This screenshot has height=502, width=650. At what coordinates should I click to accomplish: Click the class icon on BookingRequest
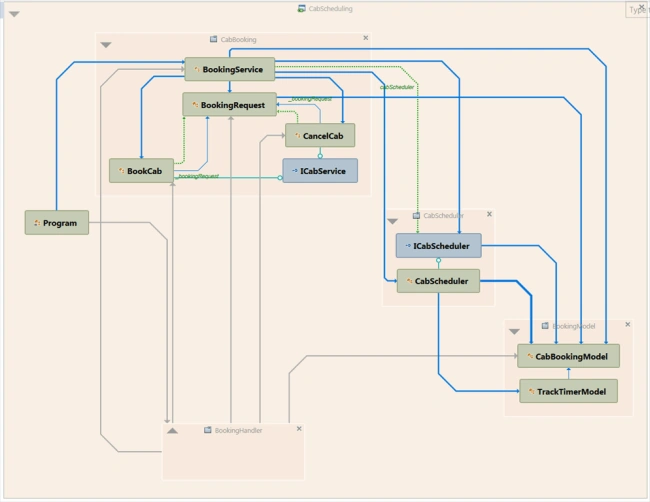(195, 105)
